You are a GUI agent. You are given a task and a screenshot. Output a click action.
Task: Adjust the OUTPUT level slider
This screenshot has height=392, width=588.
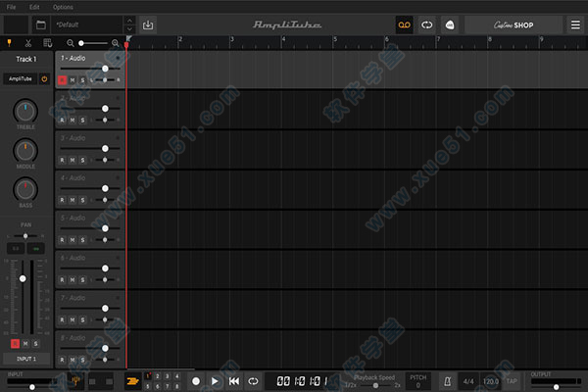[556, 386]
